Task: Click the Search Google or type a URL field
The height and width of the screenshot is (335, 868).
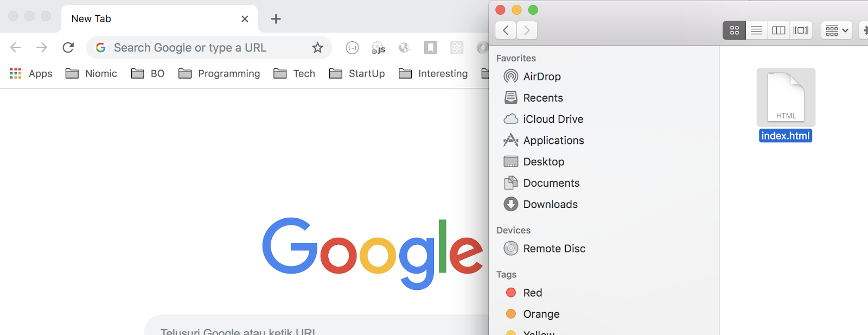Action: pyautogui.click(x=209, y=48)
